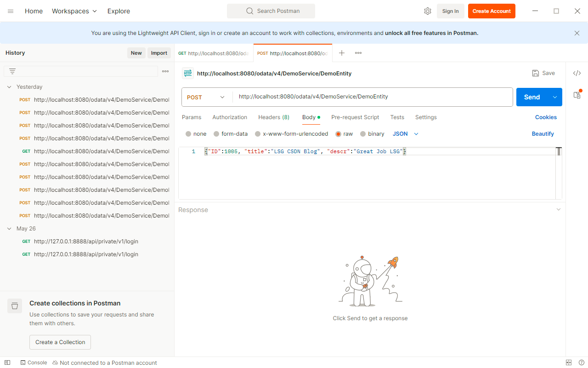Dismiss the lightweight API client banner

(x=577, y=33)
